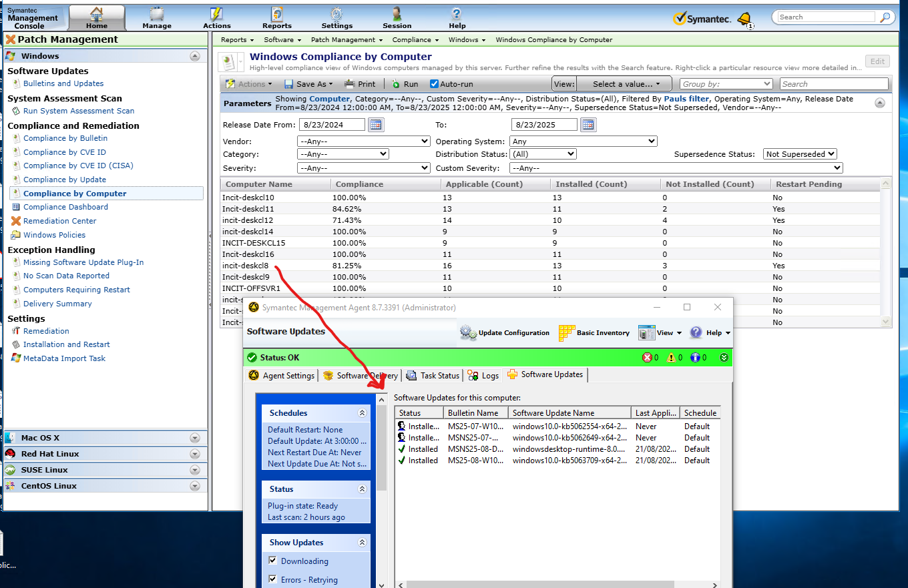Image resolution: width=908 pixels, height=588 pixels.
Task: Open the Group by dropdown
Action: [x=726, y=84]
